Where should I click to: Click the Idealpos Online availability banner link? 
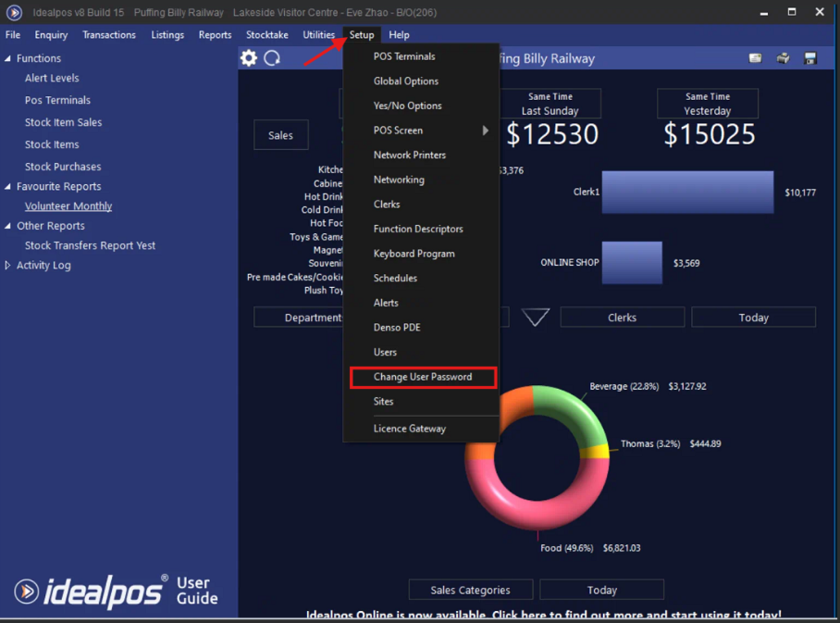(x=543, y=615)
